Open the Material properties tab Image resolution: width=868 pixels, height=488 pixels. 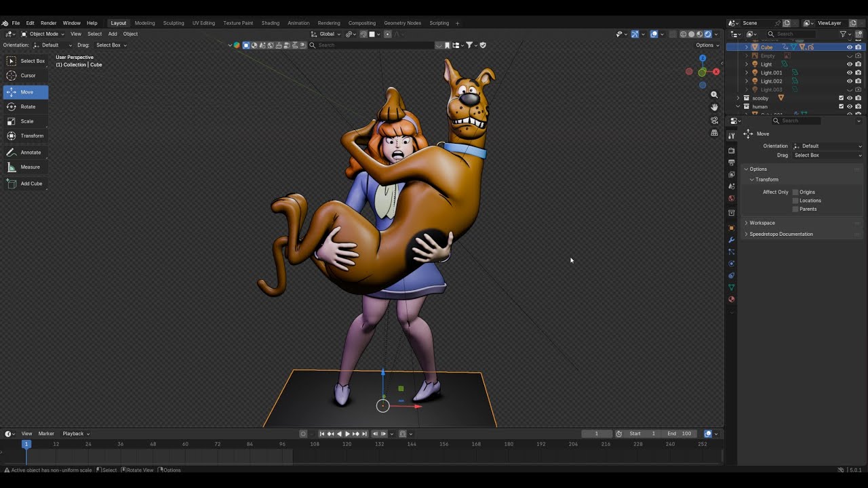(731, 299)
